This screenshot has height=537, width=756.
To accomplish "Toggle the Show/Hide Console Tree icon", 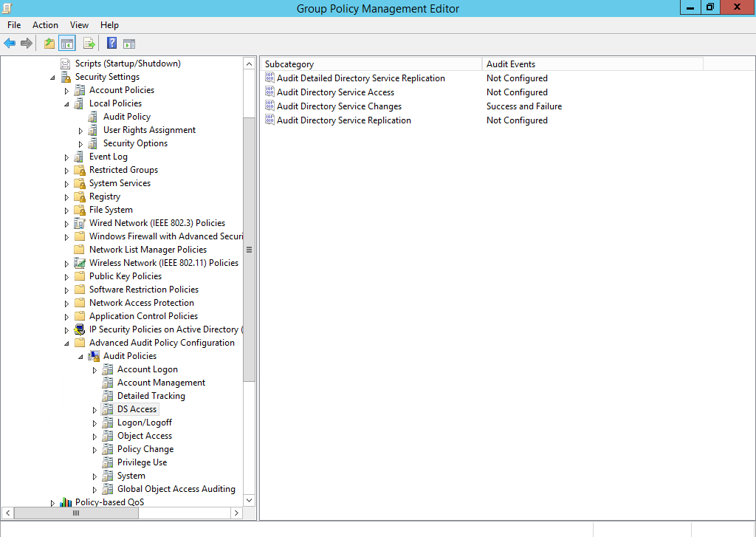I will click(x=67, y=44).
